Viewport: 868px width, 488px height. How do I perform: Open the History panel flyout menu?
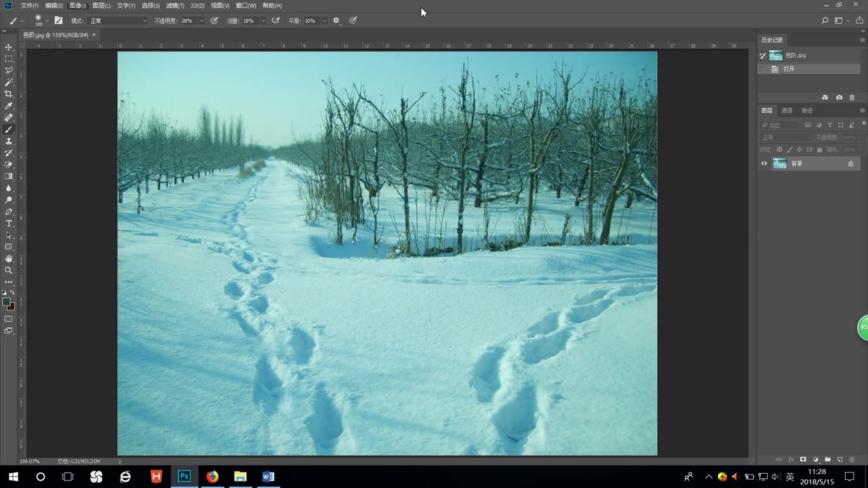tap(862, 40)
